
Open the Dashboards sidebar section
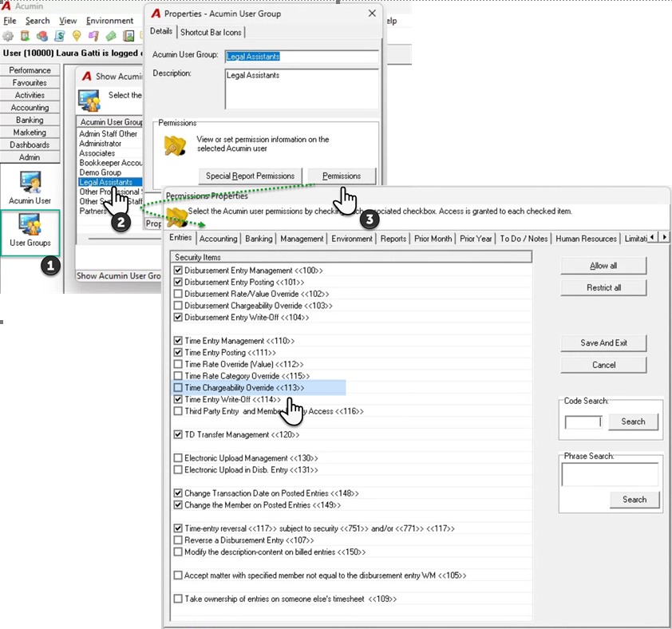click(30, 145)
